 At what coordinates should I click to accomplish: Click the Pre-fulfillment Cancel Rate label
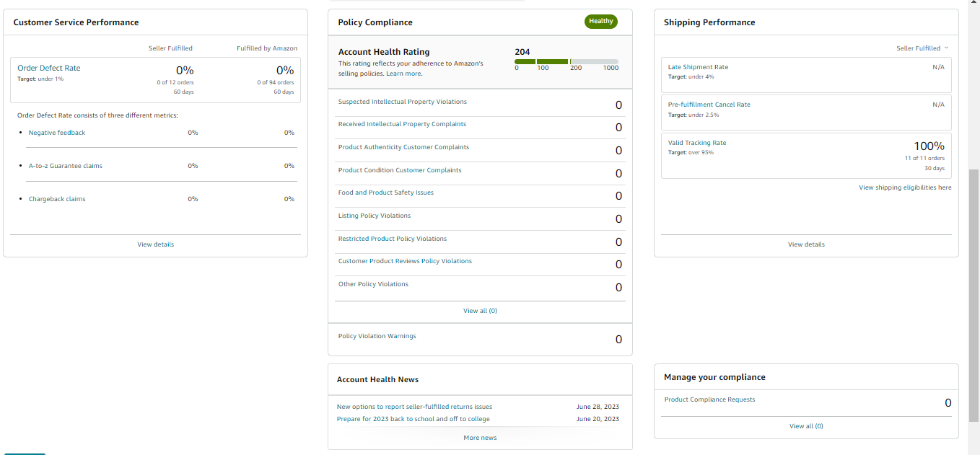point(709,105)
